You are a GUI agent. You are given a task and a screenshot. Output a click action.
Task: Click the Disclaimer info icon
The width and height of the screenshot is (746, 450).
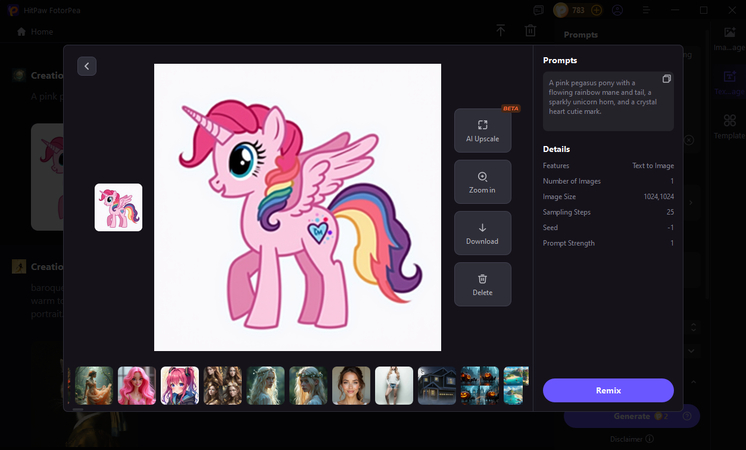(x=649, y=439)
